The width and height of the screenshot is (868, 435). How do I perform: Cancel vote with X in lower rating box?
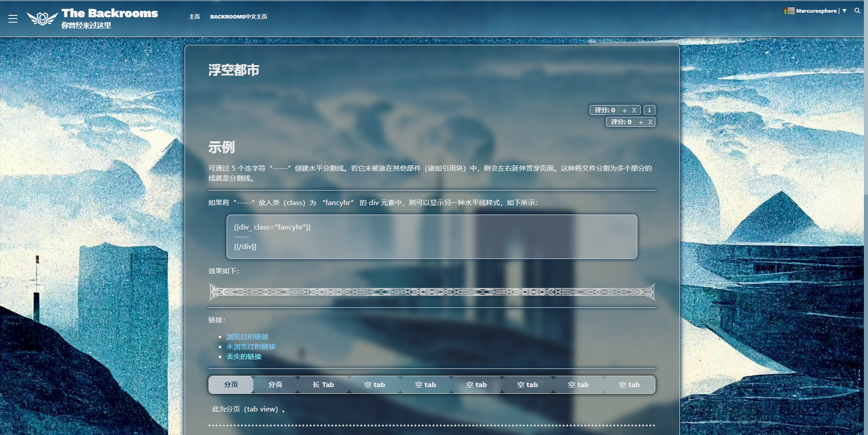(650, 122)
